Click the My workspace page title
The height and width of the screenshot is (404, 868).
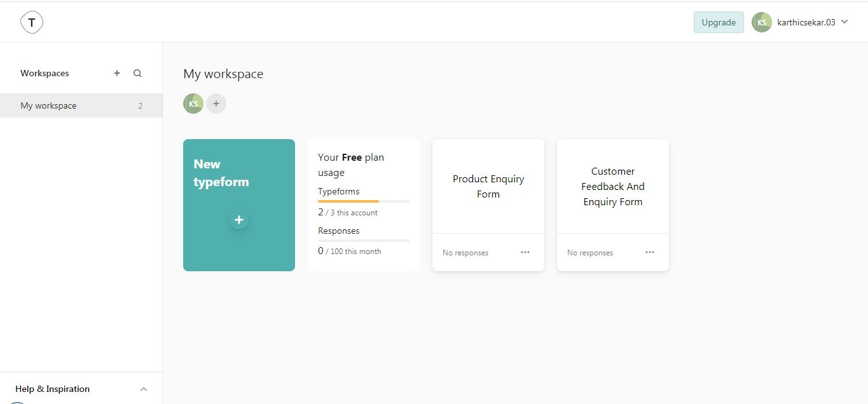pos(223,74)
